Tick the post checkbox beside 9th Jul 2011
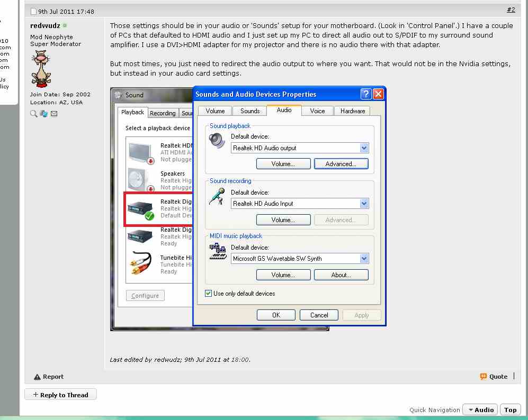Image resolution: width=528 pixels, height=420 pixels. pos(33,12)
